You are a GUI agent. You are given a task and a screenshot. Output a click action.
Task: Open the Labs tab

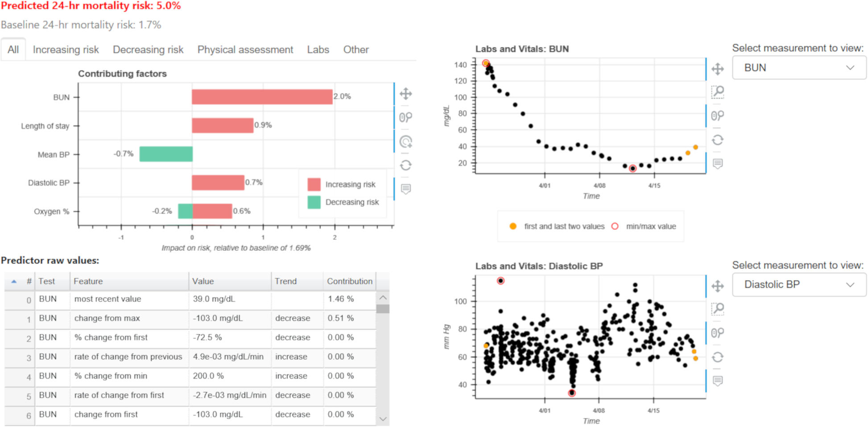point(318,50)
